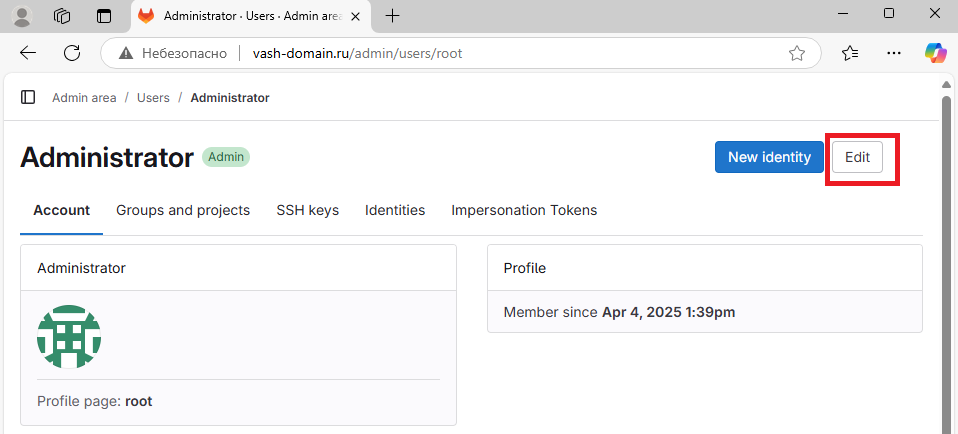958x434 pixels.
Task: Open browser settings ellipsis menu
Action: (x=893, y=54)
